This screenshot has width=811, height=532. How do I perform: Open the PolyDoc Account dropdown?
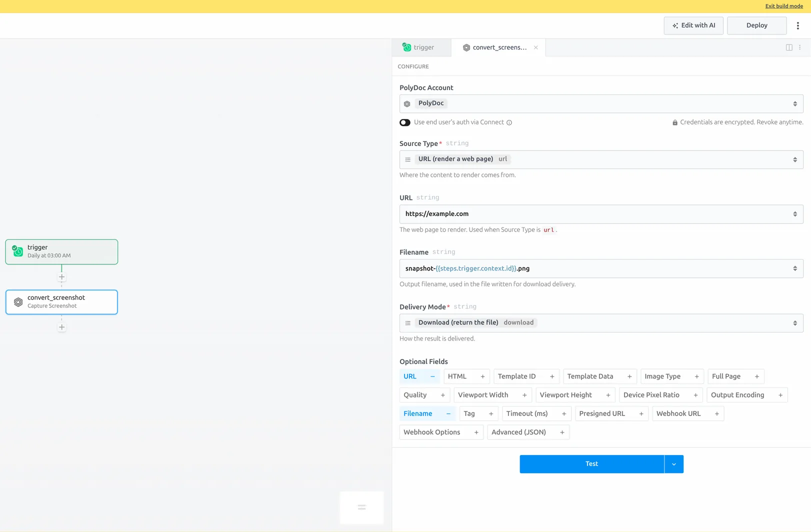[x=601, y=103]
